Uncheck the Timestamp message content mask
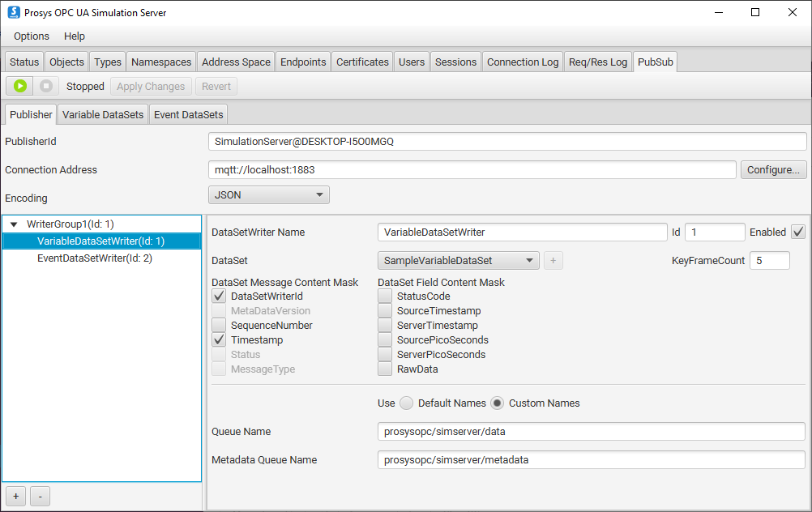Image resolution: width=812 pixels, height=512 pixels. pyautogui.click(x=219, y=340)
